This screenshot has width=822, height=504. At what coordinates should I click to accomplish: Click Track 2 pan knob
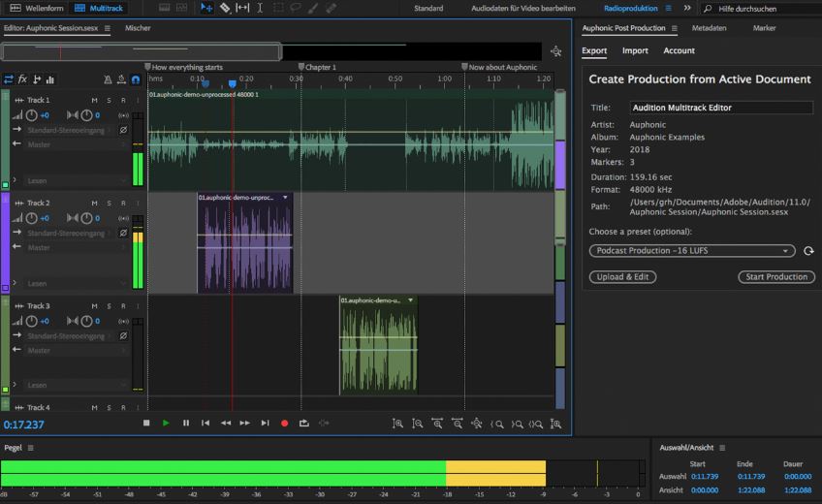(x=86, y=218)
